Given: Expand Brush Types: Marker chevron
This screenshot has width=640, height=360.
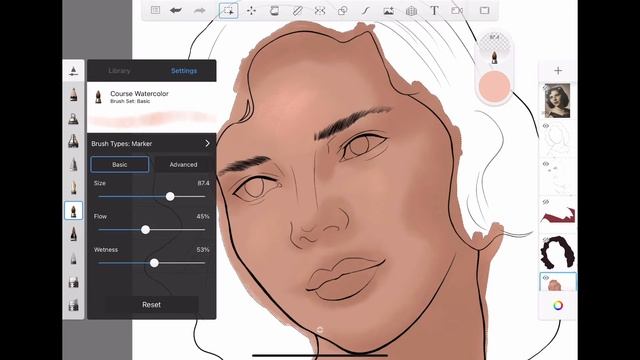Looking at the screenshot, I should [x=207, y=144].
